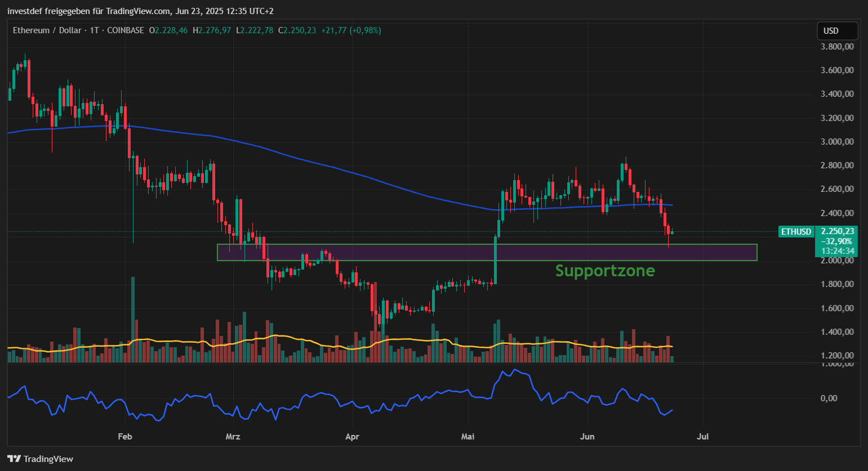Click the change value +21,77 (+0,98%)

[x=351, y=30]
